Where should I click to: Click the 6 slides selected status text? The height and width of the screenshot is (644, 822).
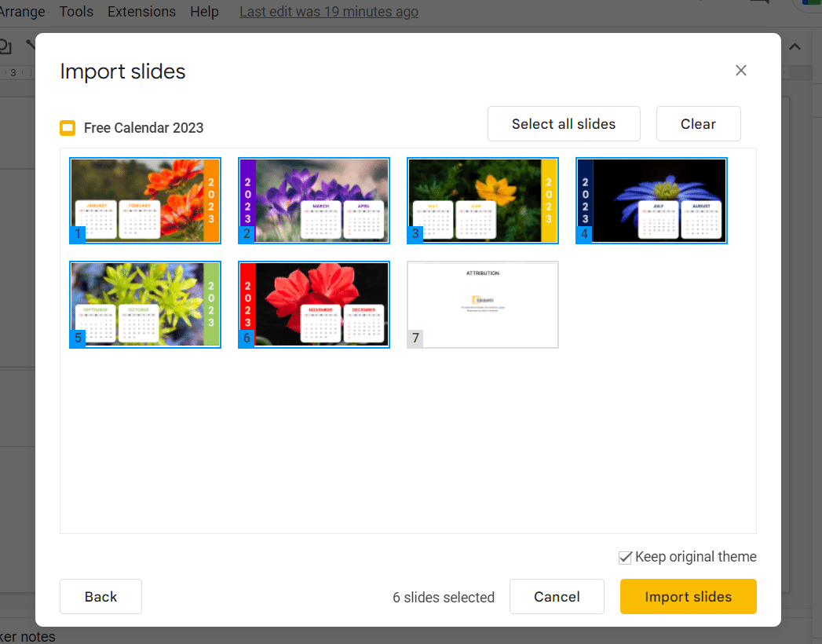point(444,598)
